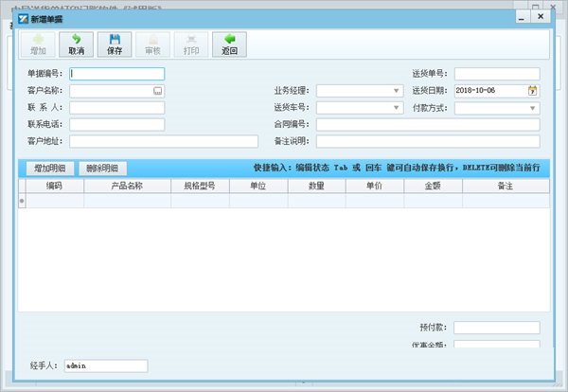The height and width of the screenshot is (392, 568).
Task: Click the 单价 column header
Action: pyautogui.click(x=375, y=186)
